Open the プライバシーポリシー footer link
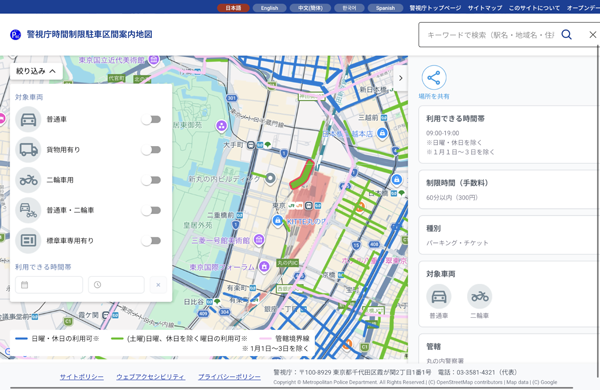The width and height of the screenshot is (600, 390). [229, 377]
